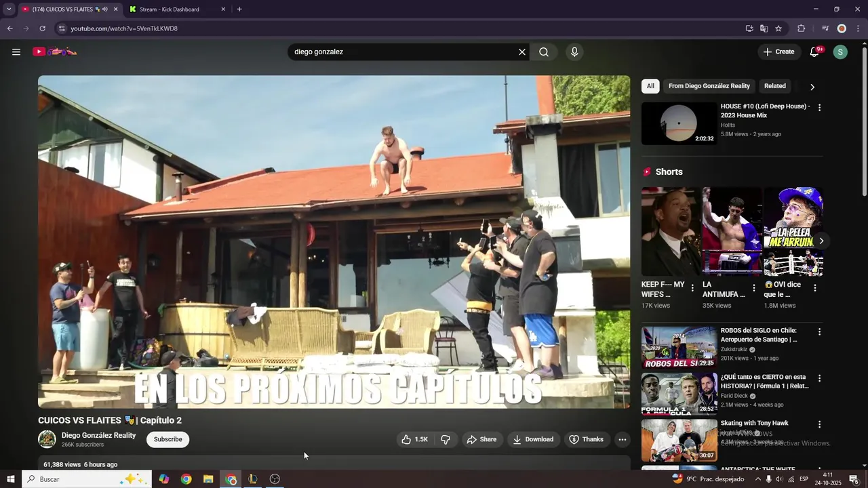Open YouTube notifications bell
The width and height of the screenshot is (868, 488).
point(814,52)
